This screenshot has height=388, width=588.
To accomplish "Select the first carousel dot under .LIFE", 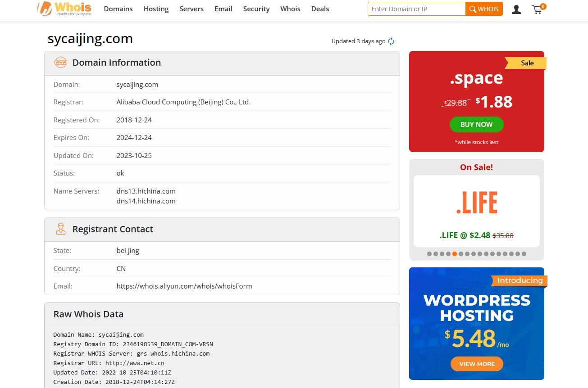I will 429,254.
